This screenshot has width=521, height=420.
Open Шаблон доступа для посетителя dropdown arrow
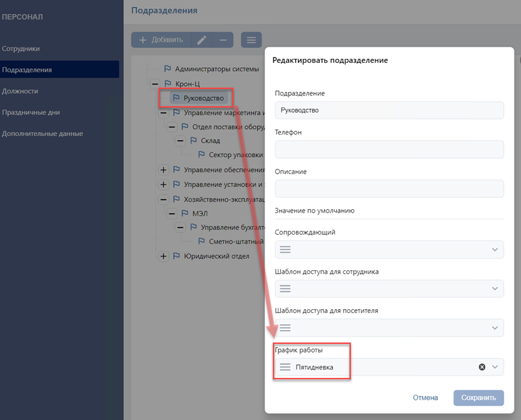[495, 328]
